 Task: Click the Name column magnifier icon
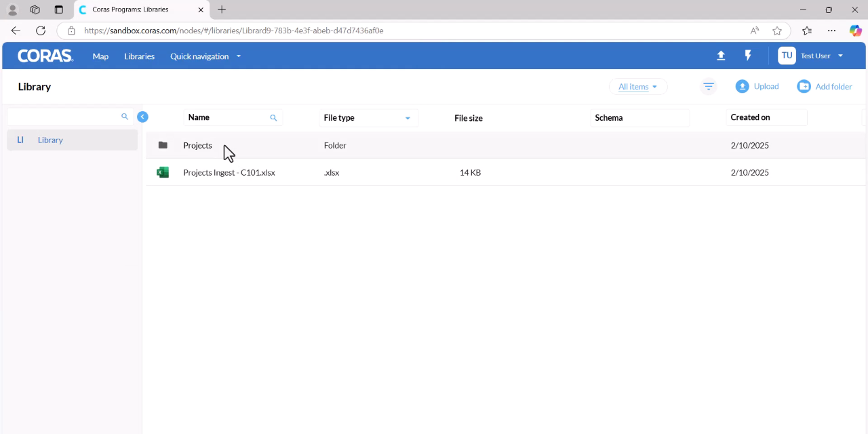tap(273, 118)
